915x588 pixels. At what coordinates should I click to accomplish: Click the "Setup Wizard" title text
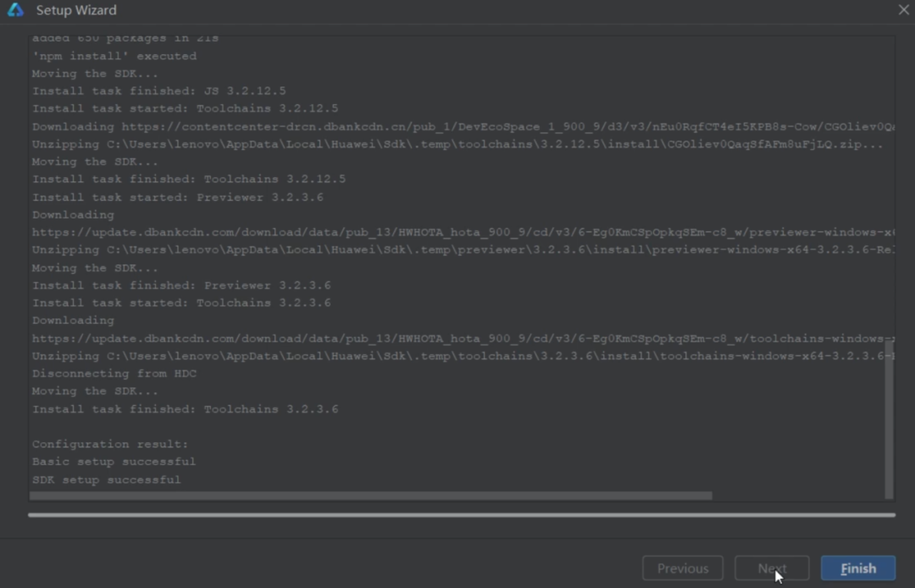(76, 10)
